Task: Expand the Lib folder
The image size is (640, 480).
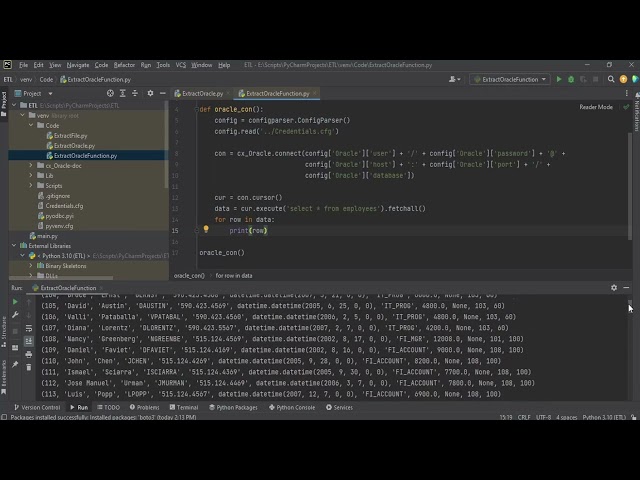Action: [x=31, y=176]
